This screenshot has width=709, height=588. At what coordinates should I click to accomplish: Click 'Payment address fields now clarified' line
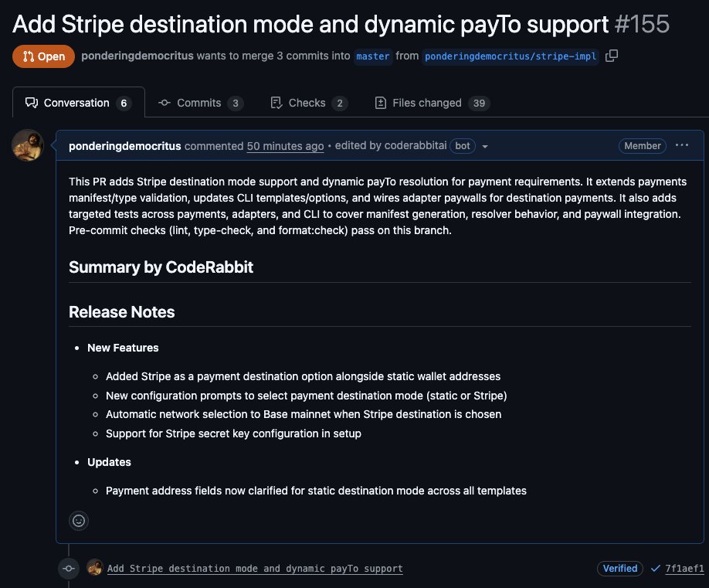[x=316, y=491]
